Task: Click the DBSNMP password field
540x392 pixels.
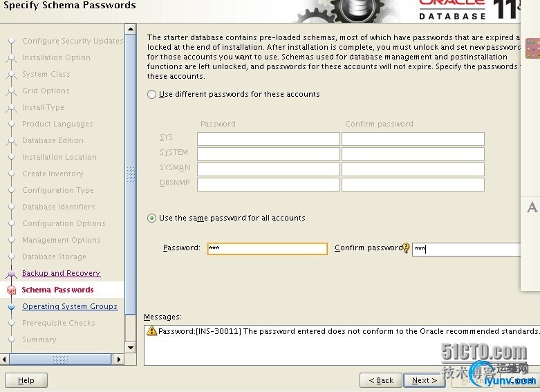Action: tap(268, 185)
